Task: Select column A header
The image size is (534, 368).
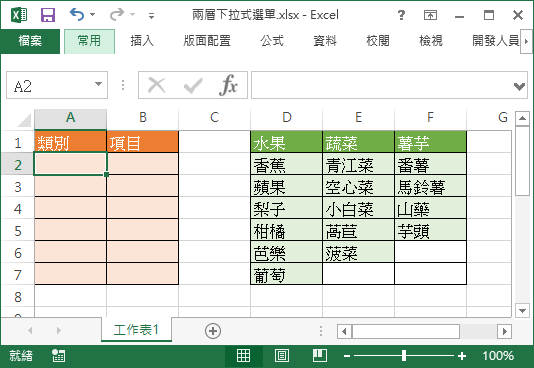Action: click(70, 118)
